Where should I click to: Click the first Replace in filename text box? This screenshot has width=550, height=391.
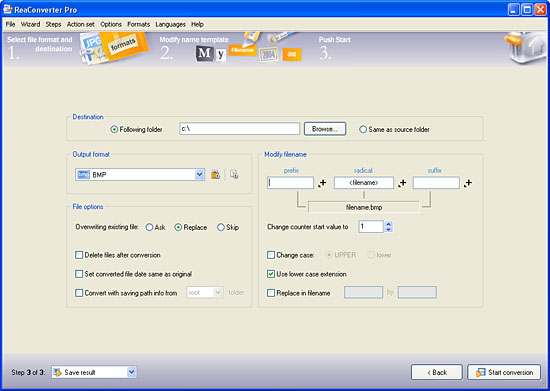363,292
